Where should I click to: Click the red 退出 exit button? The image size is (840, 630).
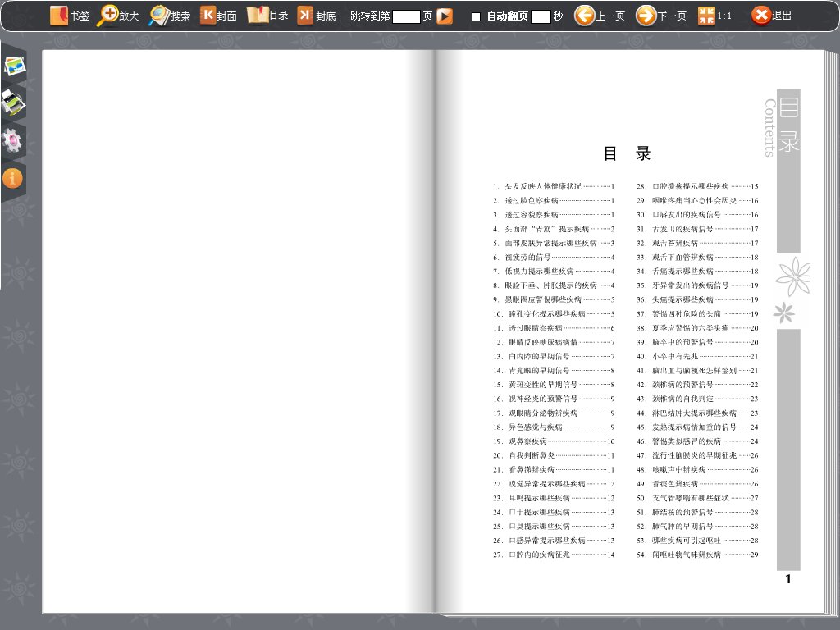tap(771, 16)
